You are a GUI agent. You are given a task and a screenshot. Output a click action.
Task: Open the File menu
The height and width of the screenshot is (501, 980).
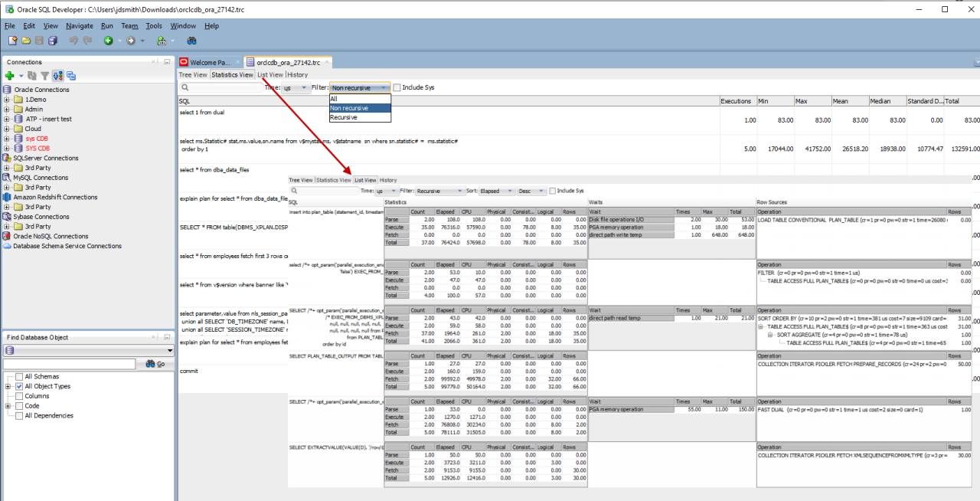[10, 26]
